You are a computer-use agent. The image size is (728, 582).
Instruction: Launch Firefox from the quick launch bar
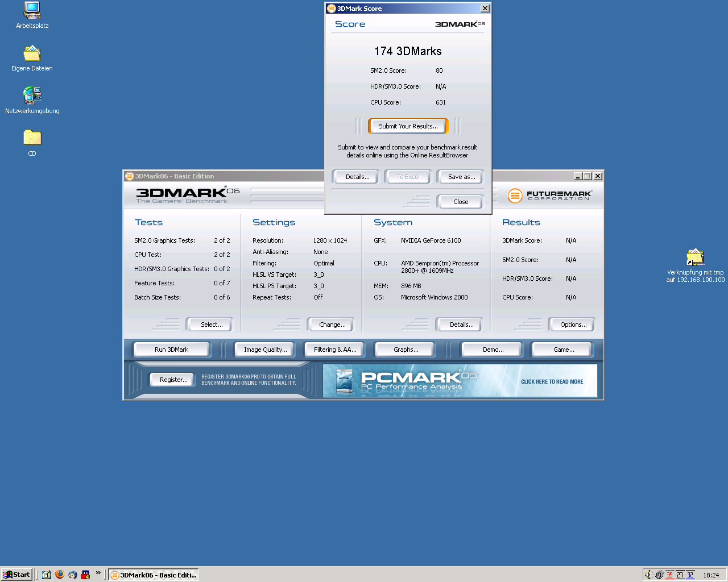point(60,575)
